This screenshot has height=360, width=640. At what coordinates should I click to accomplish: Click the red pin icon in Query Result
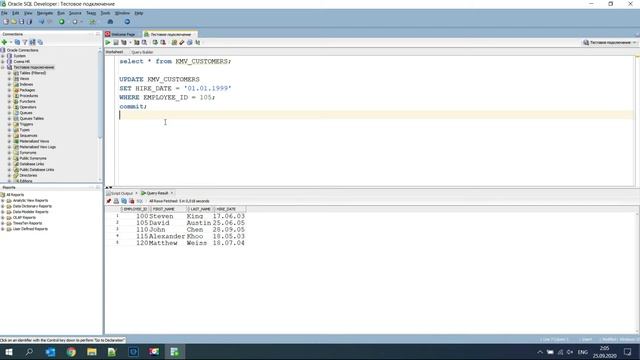pos(109,201)
